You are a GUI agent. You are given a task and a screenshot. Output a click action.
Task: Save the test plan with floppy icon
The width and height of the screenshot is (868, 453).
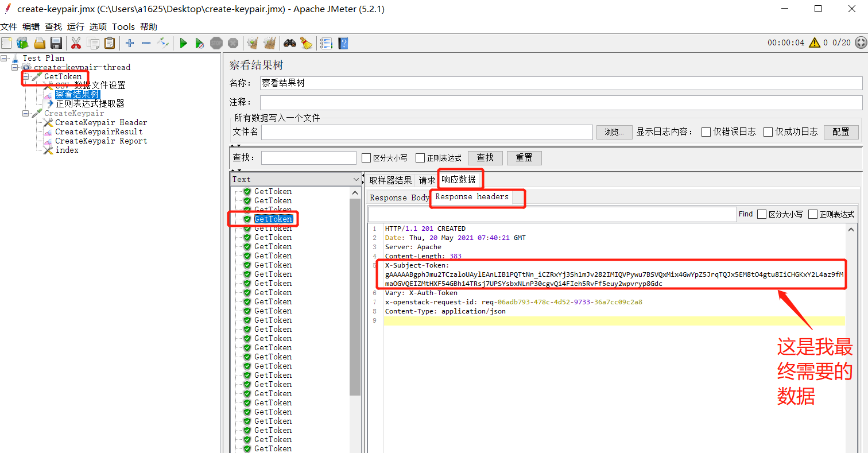coord(56,43)
